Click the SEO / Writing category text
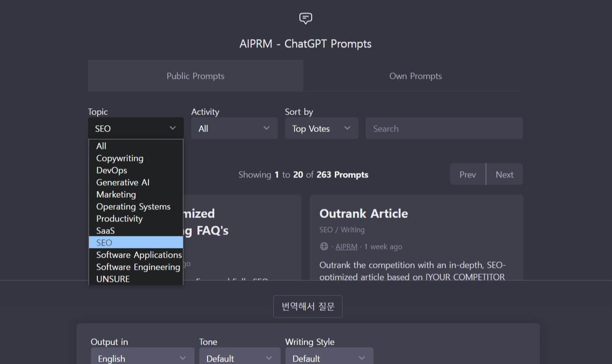Image resolution: width=612 pixels, height=364 pixels. [342, 230]
